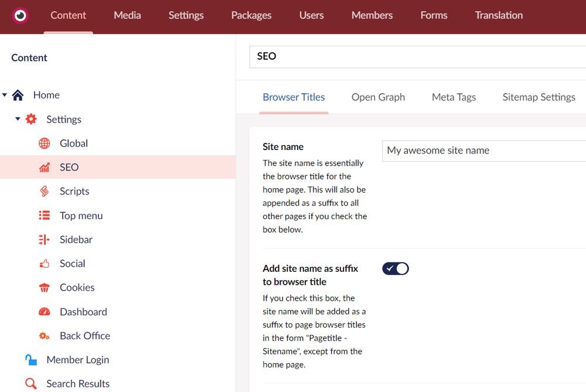Image resolution: width=586 pixels, height=392 pixels.
Task: Click the Search Results magnifier icon
Action: tap(31, 384)
